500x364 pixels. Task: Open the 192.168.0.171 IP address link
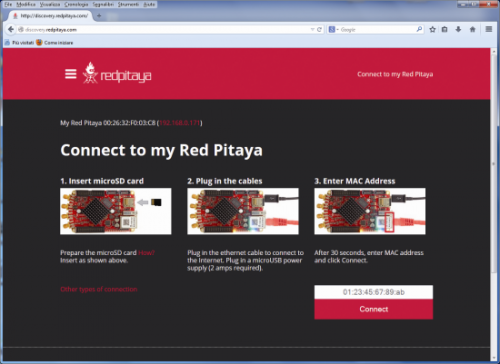(180, 123)
